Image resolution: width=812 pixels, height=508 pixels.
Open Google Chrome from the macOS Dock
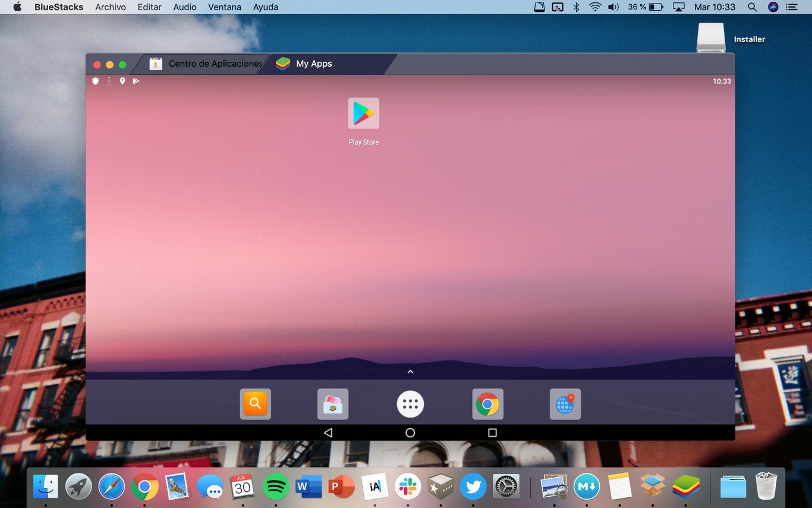pyautogui.click(x=144, y=487)
